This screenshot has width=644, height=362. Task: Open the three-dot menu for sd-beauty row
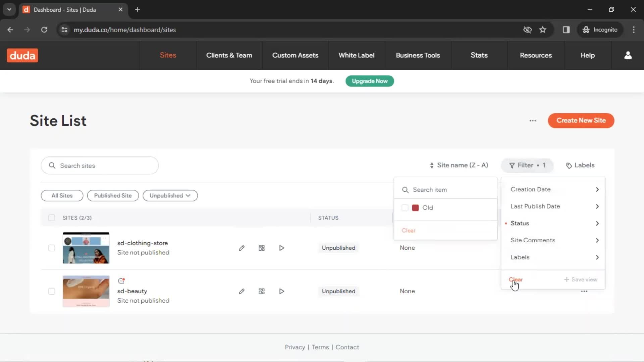(x=584, y=291)
